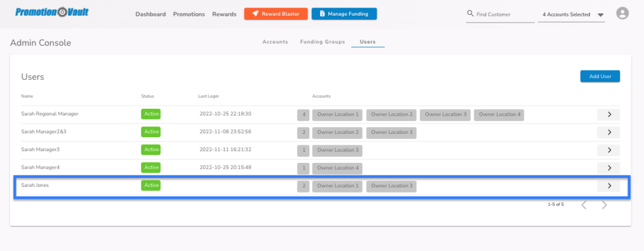
Task: Click Active status badge for Sarah Manager3
Action: coord(151,150)
